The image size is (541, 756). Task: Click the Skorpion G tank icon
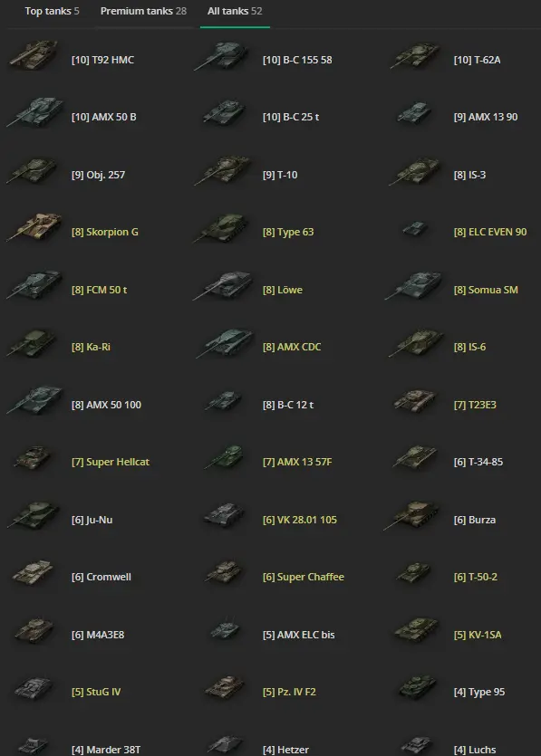pyautogui.click(x=34, y=227)
